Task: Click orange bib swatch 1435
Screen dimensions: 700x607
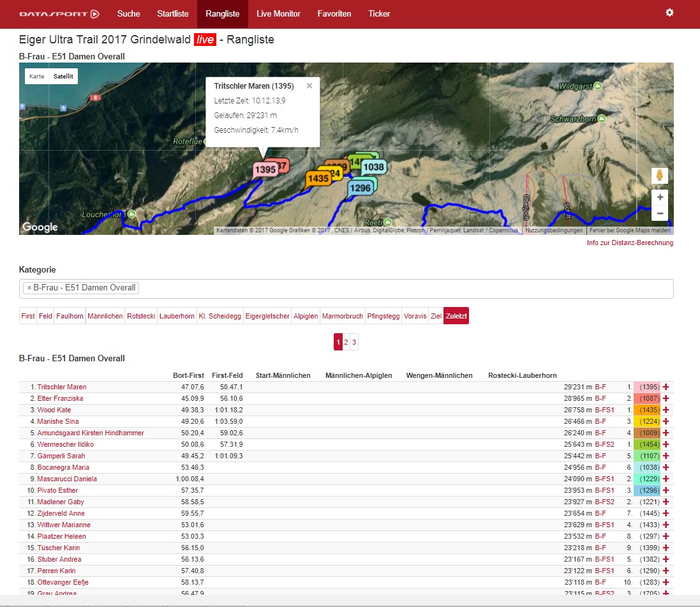Action: 647,410
